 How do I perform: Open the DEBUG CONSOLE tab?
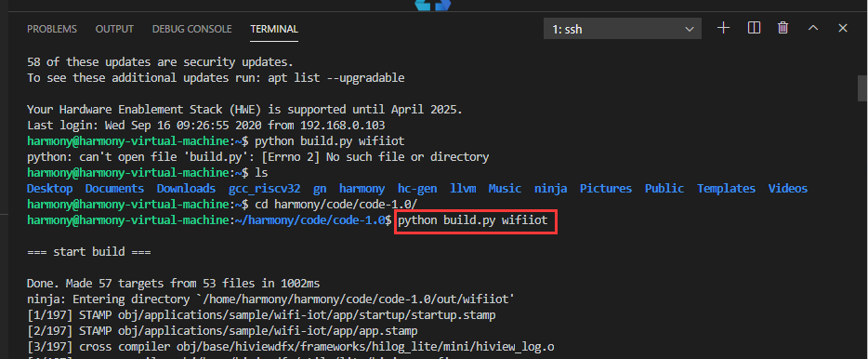click(x=192, y=29)
